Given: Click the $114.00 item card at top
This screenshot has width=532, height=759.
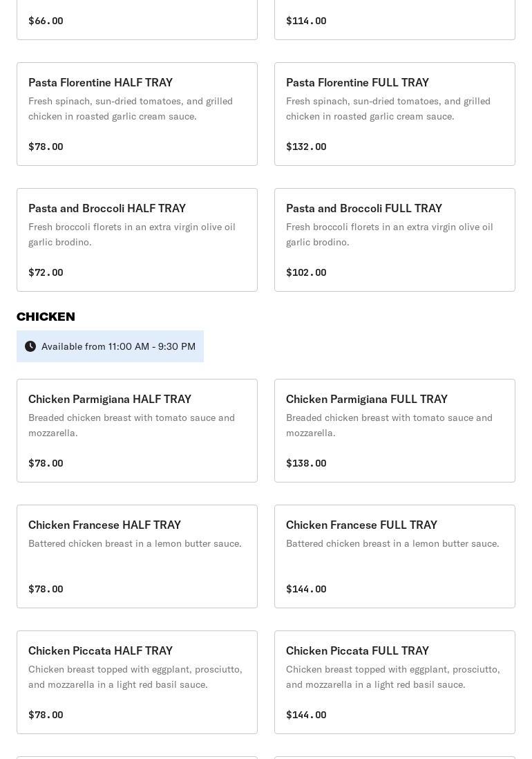Looking at the screenshot, I should click(395, 19).
